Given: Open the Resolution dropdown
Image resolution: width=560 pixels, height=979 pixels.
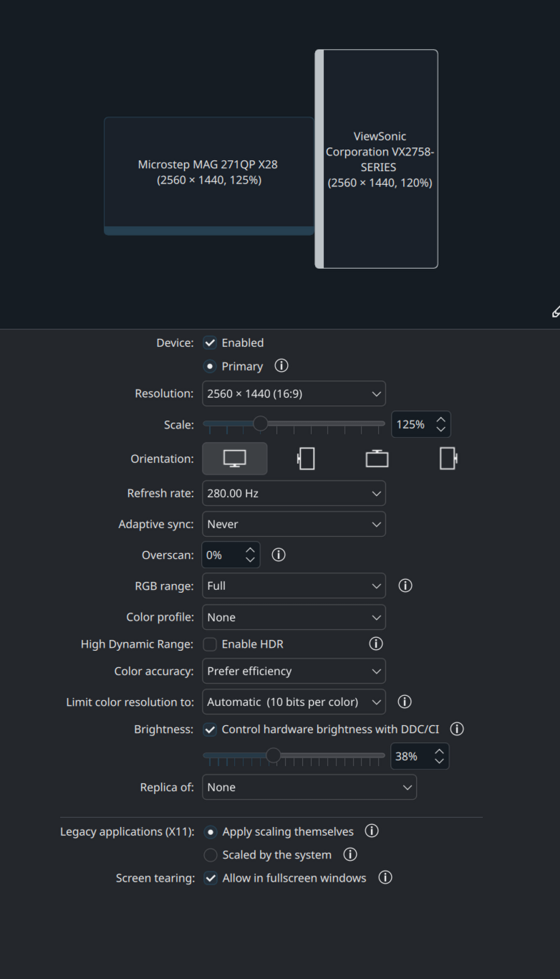Looking at the screenshot, I should click(294, 393).
